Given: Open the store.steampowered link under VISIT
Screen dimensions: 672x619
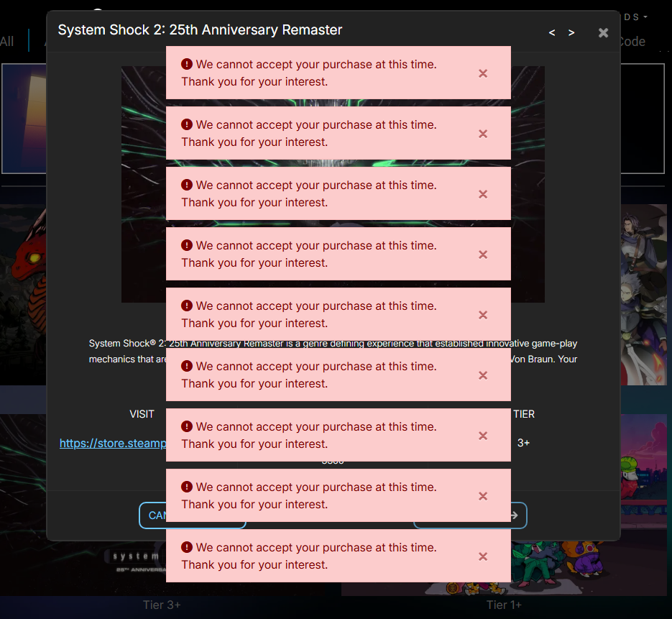Looking at the screenshot, I should coord(113,443).
